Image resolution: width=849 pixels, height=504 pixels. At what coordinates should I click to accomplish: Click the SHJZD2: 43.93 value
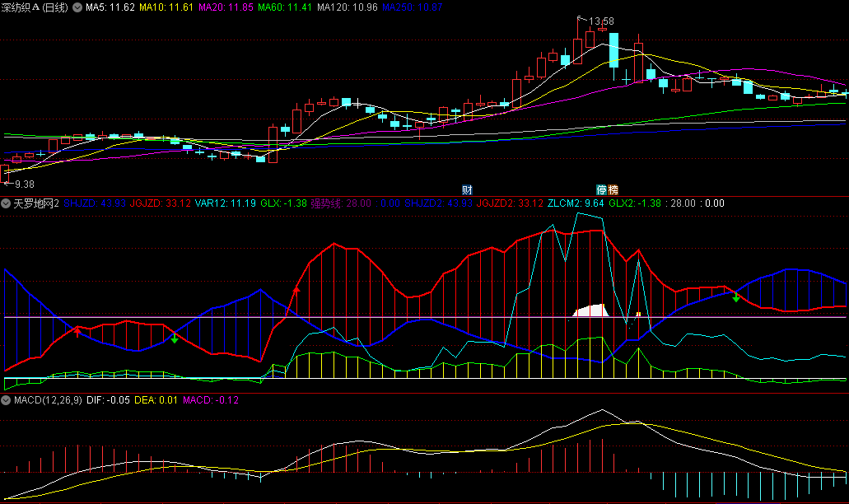pyautogui.click(x=439, y=203)
